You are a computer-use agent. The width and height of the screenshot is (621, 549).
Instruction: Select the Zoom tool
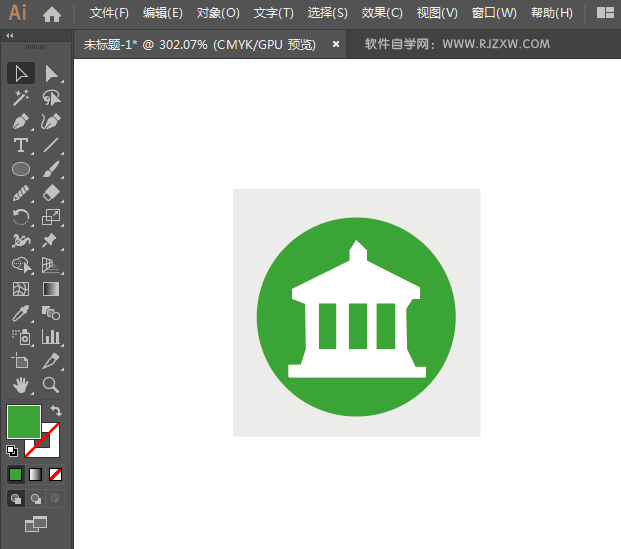52,385
